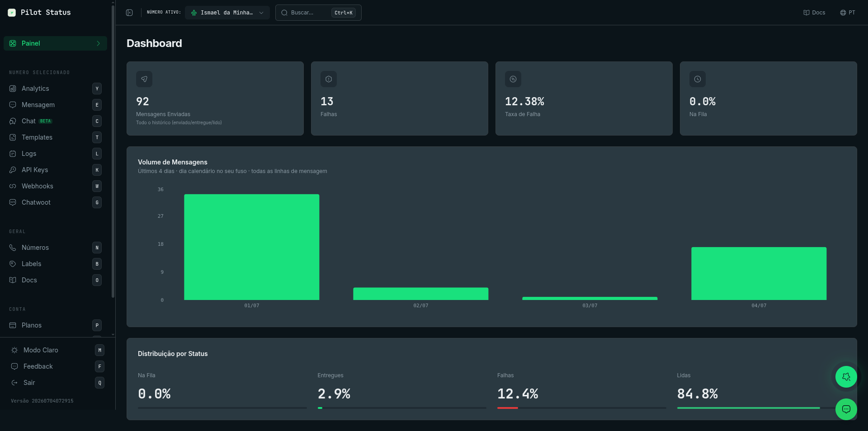Click the red Falhas progress bar
The height and width of the screenshot is (431, 868).
point(508,408)
